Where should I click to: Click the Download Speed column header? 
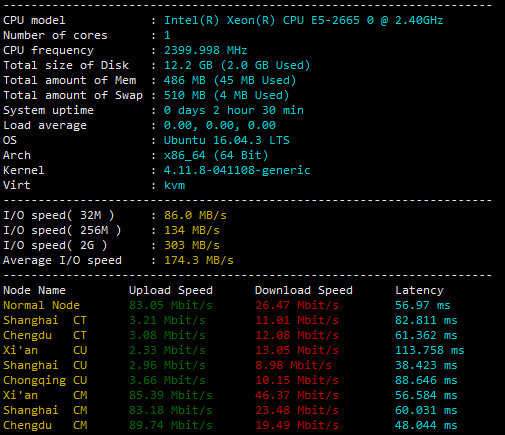pos(304,290)
